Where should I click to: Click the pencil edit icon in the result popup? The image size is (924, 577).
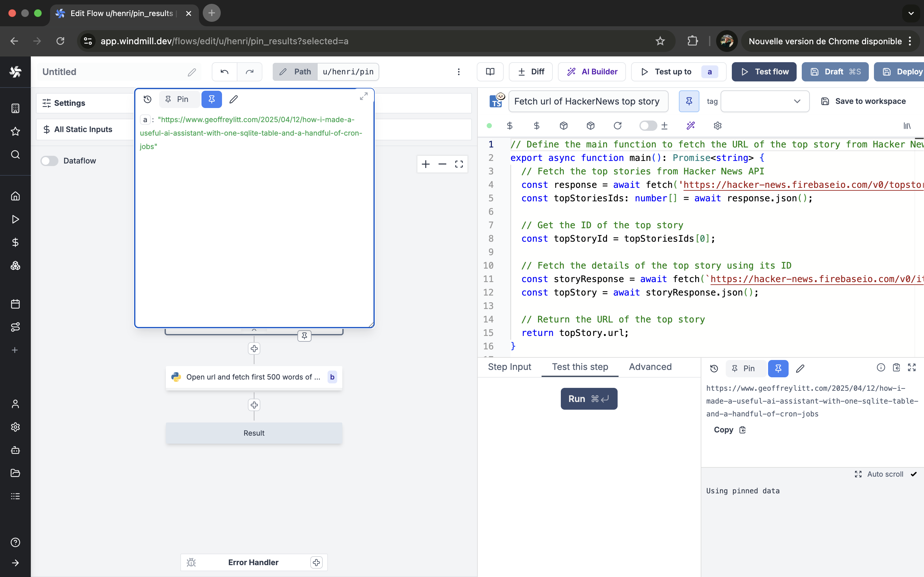234,99
